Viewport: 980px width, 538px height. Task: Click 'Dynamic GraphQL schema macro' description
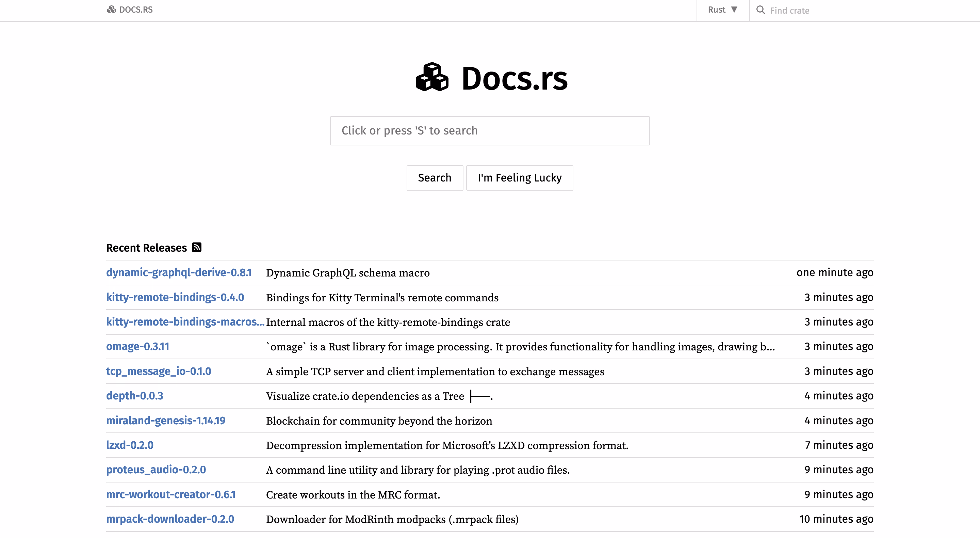348,273
